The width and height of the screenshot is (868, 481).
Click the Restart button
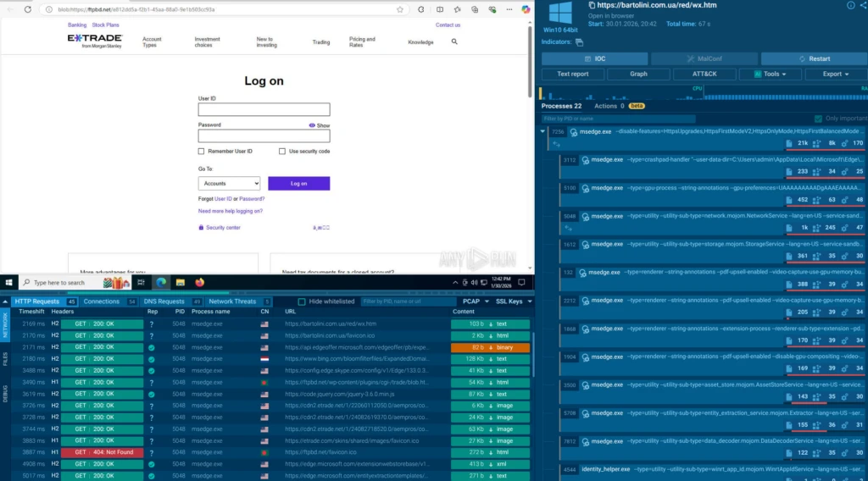pyautogui.click(x=814, y=58)
